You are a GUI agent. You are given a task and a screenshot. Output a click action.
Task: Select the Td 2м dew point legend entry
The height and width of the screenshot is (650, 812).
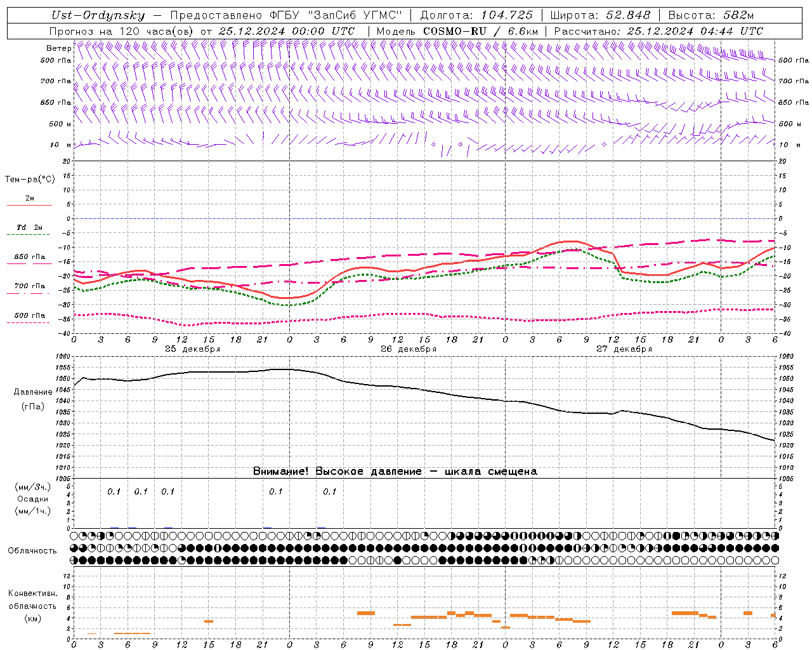[30, 227]
